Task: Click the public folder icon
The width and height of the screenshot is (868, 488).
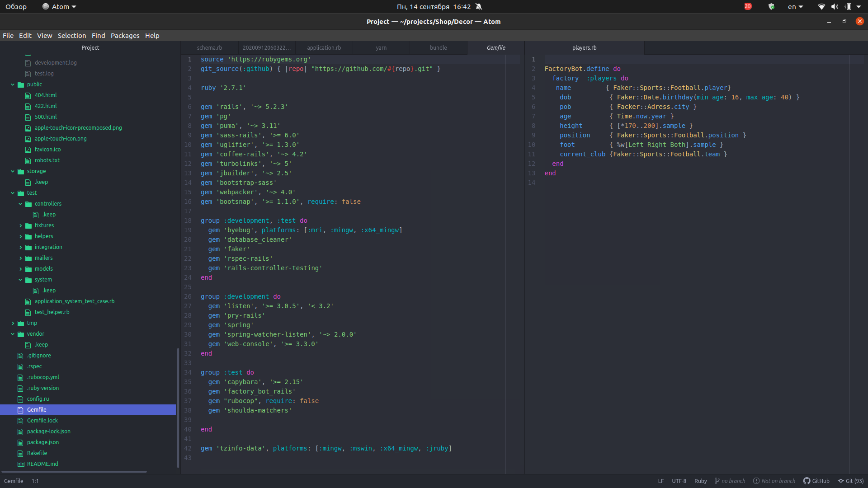Action: tap(21, 84)
